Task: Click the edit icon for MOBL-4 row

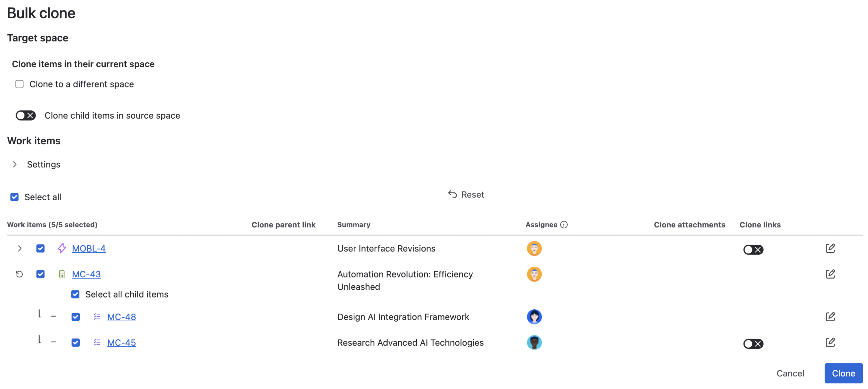Action: (x=830, y=248)
